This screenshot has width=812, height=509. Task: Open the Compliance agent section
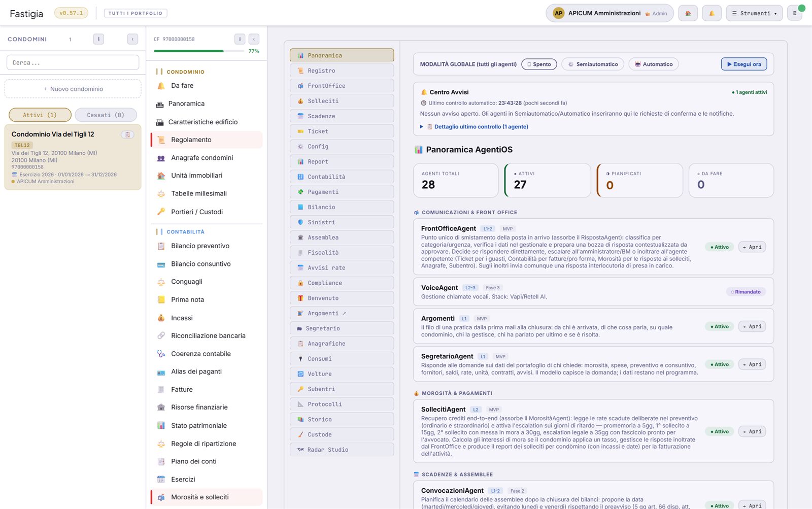(x=342, y=283)
